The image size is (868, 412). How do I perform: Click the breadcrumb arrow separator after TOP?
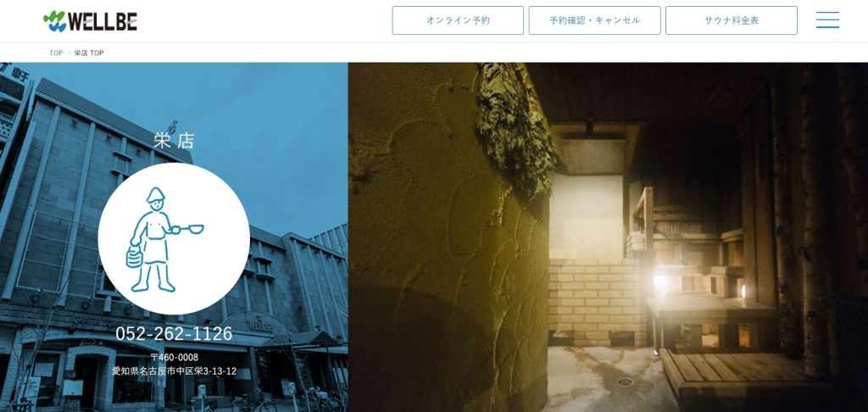coord(70,53)
